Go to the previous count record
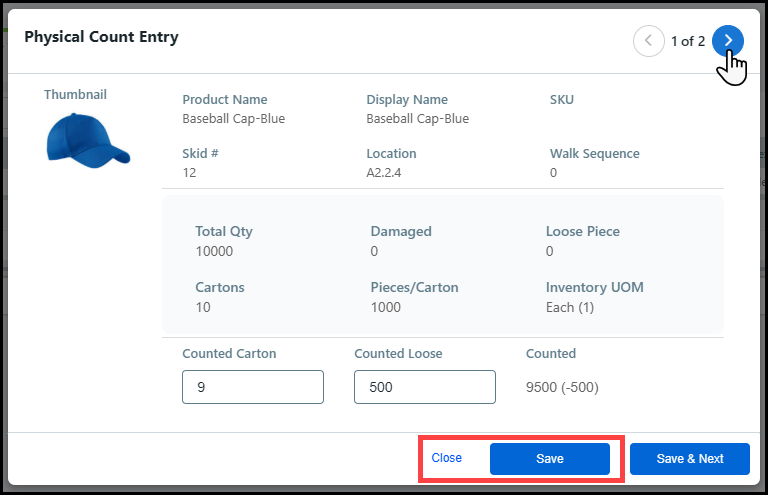This screenshot has width=768, height=495. click(649, 41)
